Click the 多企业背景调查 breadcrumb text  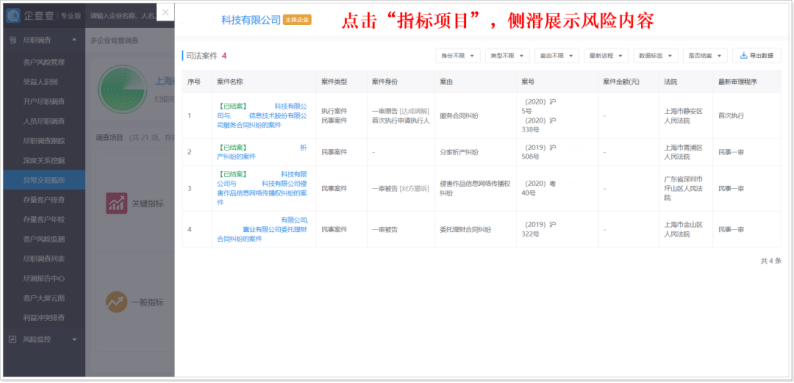pos(114,40)
